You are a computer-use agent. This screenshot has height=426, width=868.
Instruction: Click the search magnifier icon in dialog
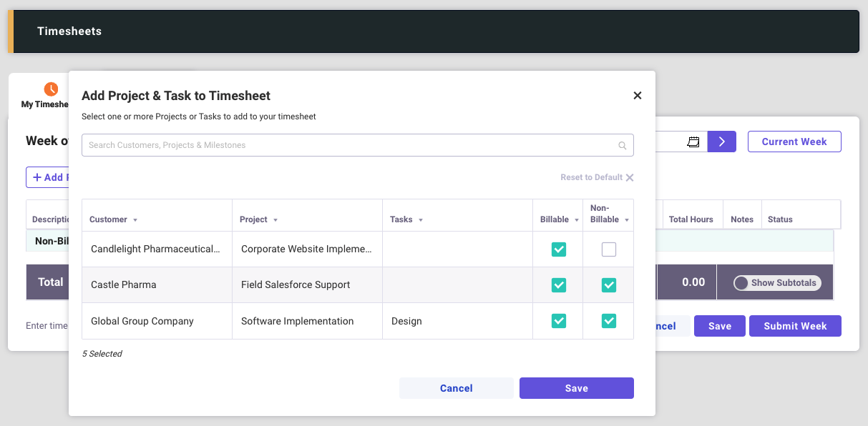623,146
